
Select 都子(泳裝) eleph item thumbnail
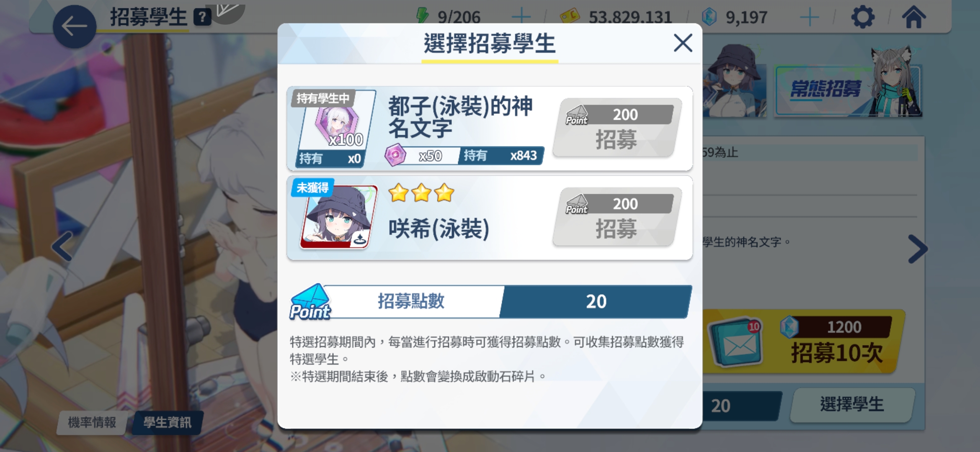click(335, 129)
